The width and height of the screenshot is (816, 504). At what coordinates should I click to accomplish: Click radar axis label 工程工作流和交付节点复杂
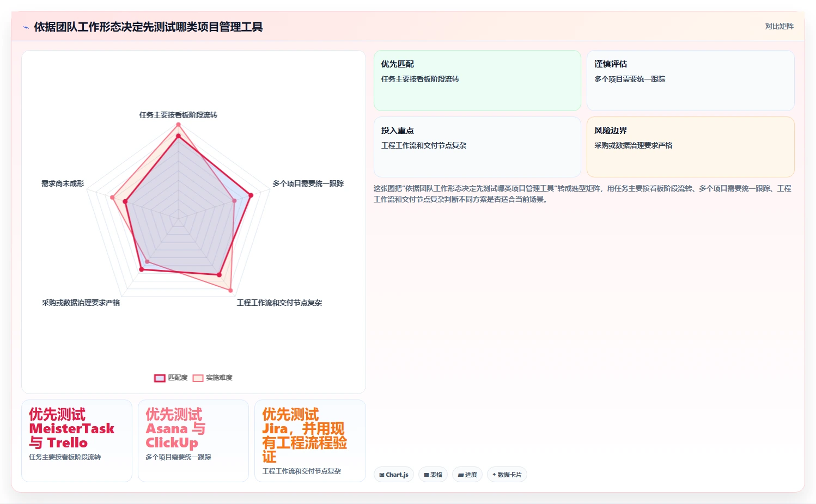click(279, 303)
